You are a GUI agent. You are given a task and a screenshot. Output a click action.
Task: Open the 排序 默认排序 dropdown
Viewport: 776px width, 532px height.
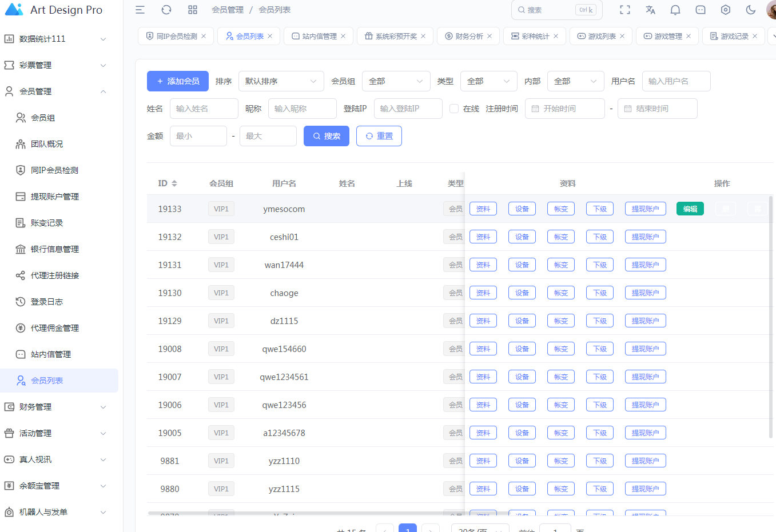(281, 81)
